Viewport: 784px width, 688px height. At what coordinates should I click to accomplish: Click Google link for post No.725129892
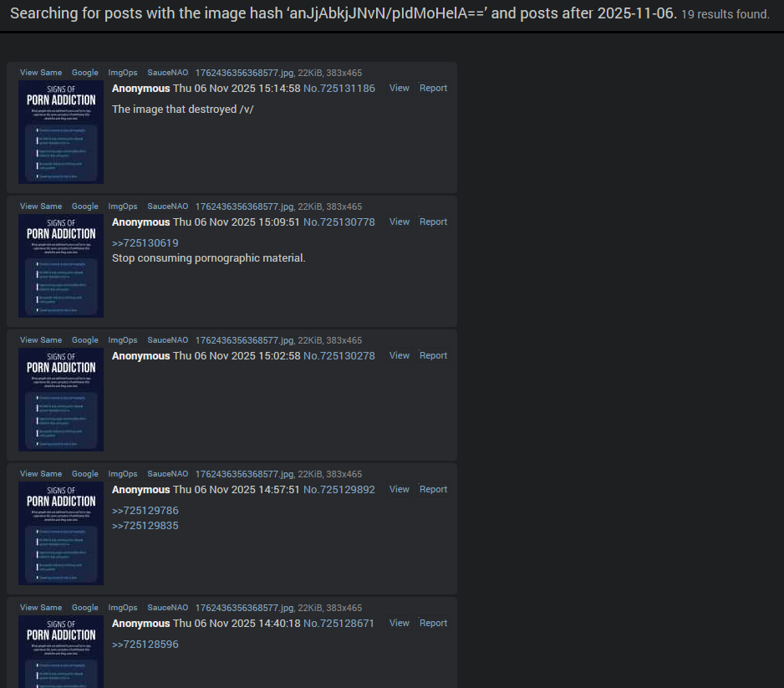[85, 474]
